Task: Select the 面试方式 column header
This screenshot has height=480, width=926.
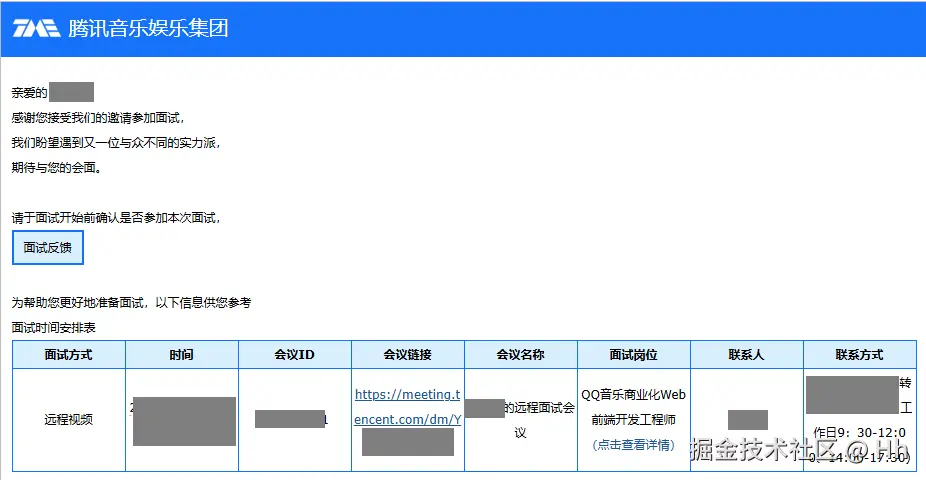Action: 69,354
